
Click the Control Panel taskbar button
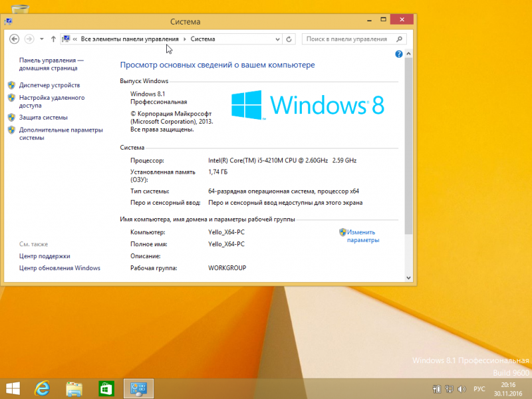(138, 388)
